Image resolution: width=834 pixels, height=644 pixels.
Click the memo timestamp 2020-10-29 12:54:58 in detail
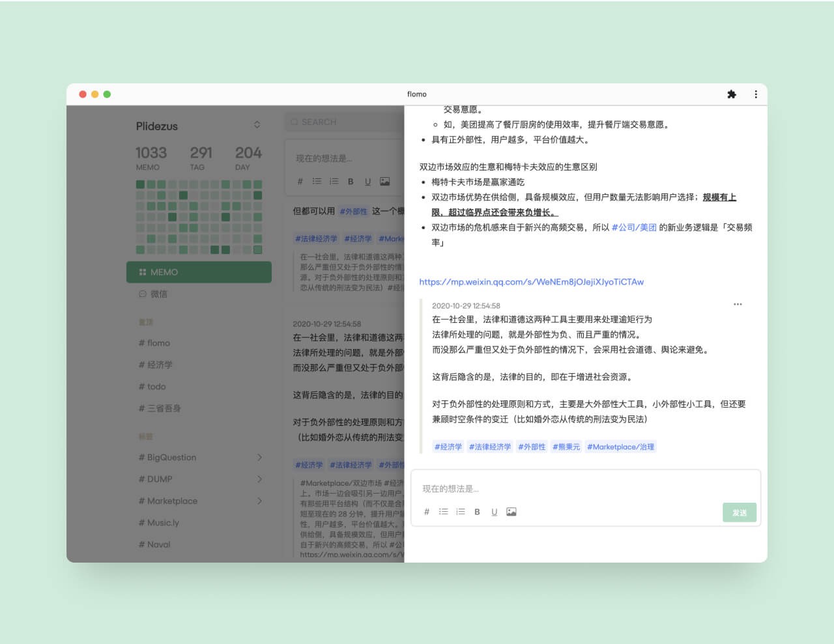467,305
